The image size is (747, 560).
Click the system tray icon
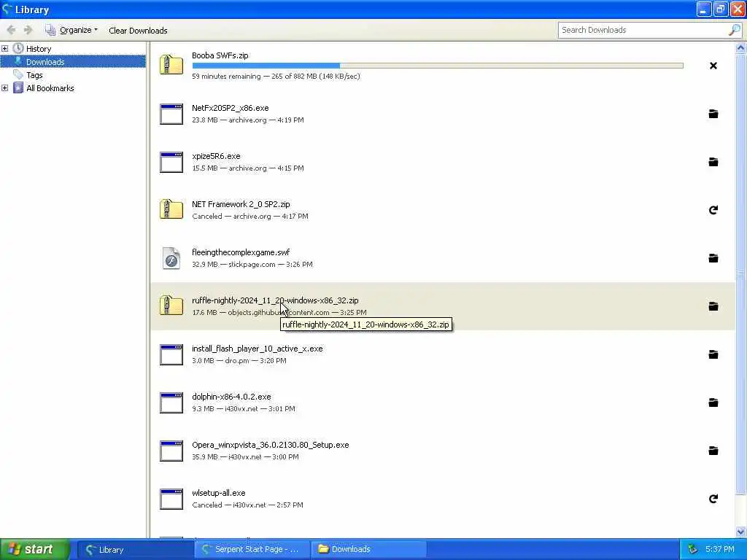[693, 549]
